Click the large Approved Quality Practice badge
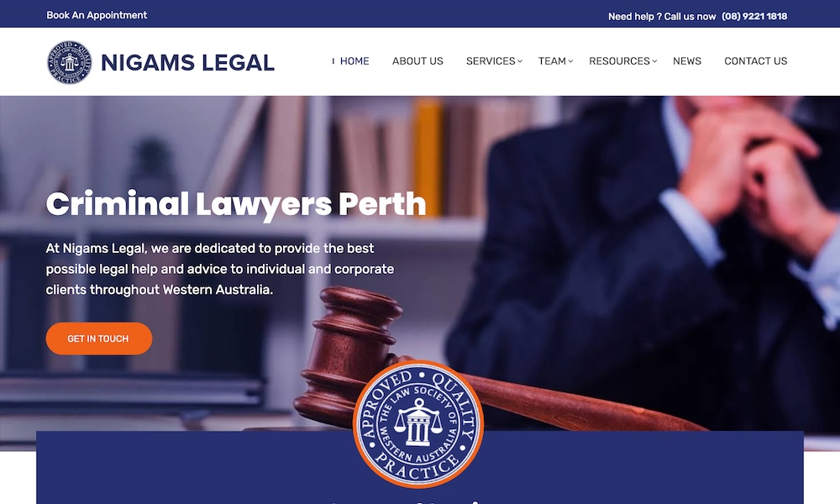 [418, 423]
